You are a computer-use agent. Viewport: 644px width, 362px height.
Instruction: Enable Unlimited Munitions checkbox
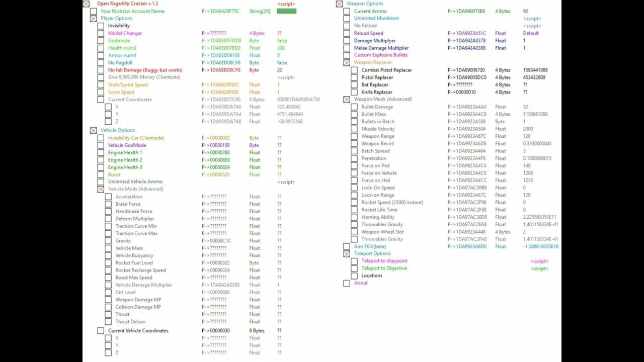click(x=347, y=18)
